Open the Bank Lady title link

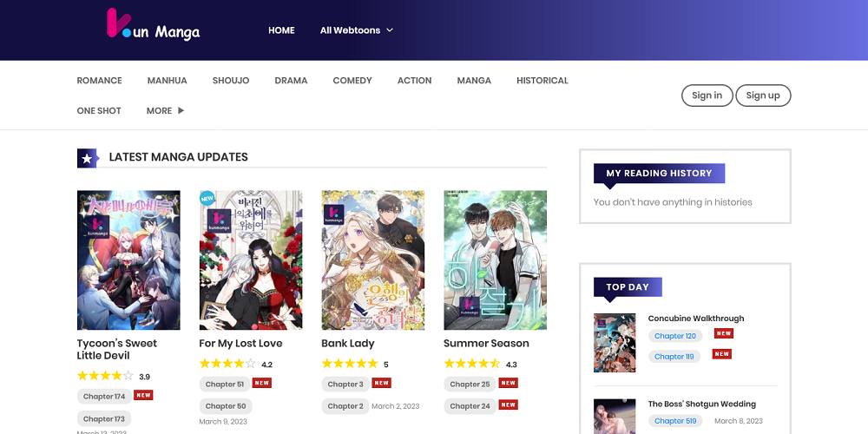[x=348, y=343]
